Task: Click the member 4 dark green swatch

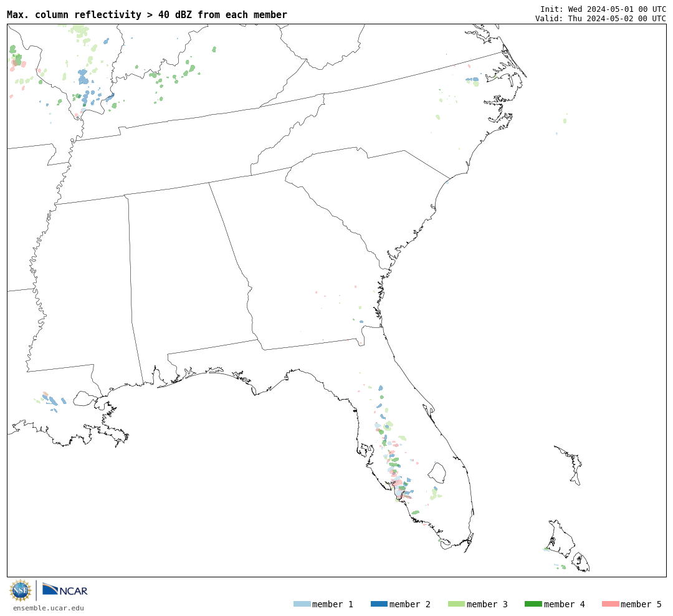Action: click(533, 604)
